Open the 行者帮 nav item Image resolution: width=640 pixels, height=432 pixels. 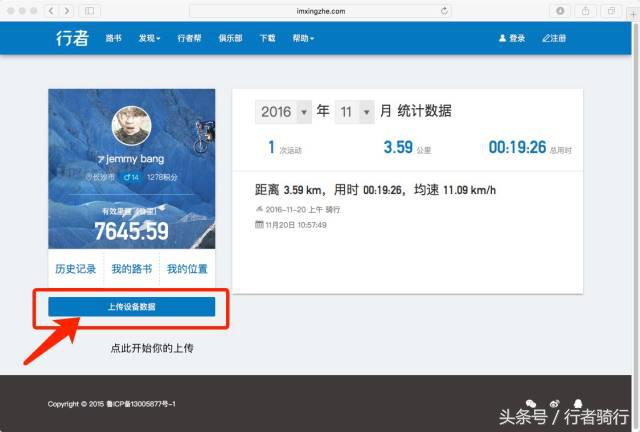coord(189,38)
